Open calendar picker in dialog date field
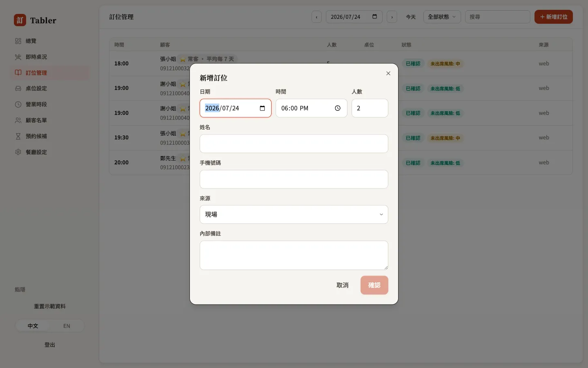Screen dimensions: 588x368 point(262,108)
